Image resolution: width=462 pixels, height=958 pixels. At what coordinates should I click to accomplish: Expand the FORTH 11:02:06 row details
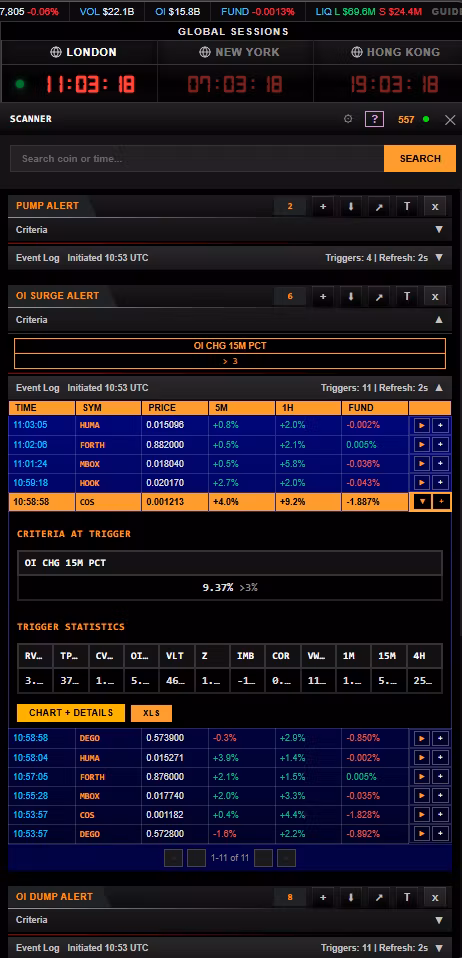pos(422,444)
